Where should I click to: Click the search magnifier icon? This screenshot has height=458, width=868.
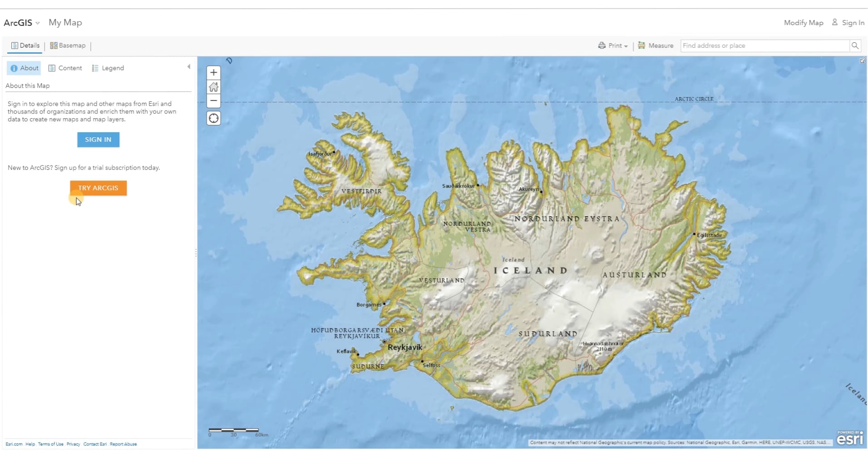[855, 45]
